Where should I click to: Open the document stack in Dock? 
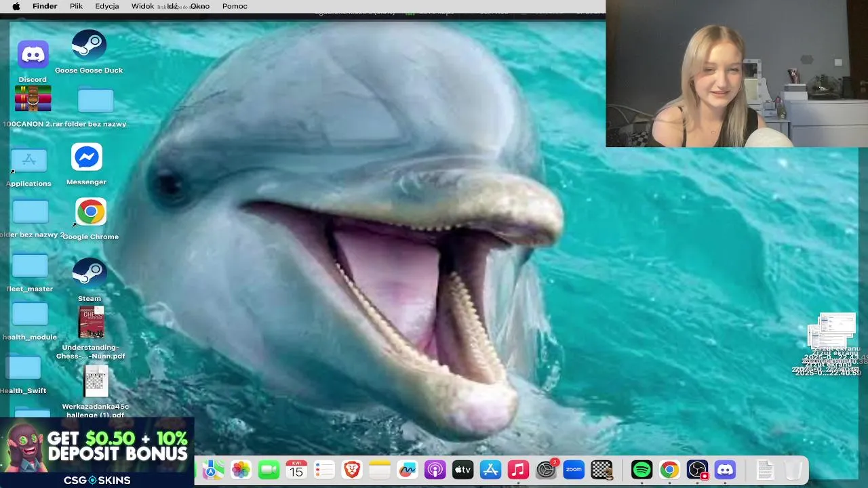(x=765, y=470)
